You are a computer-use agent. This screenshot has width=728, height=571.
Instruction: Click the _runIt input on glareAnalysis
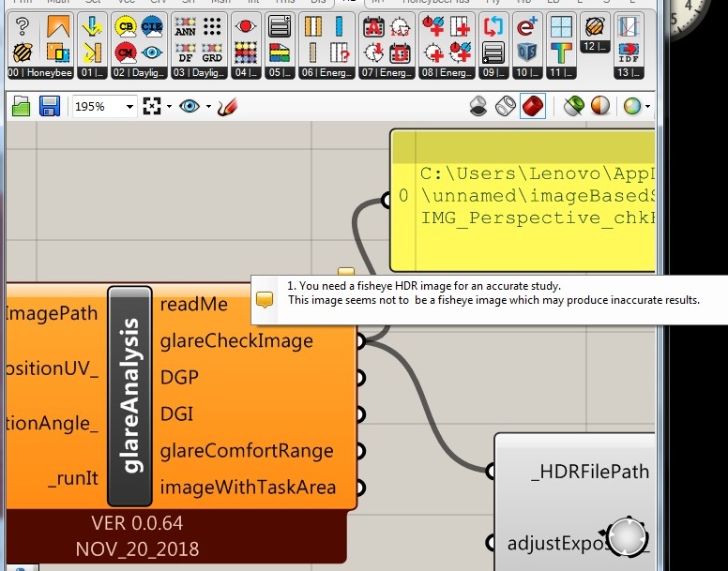pyautogui.click(x=73, y=478)
